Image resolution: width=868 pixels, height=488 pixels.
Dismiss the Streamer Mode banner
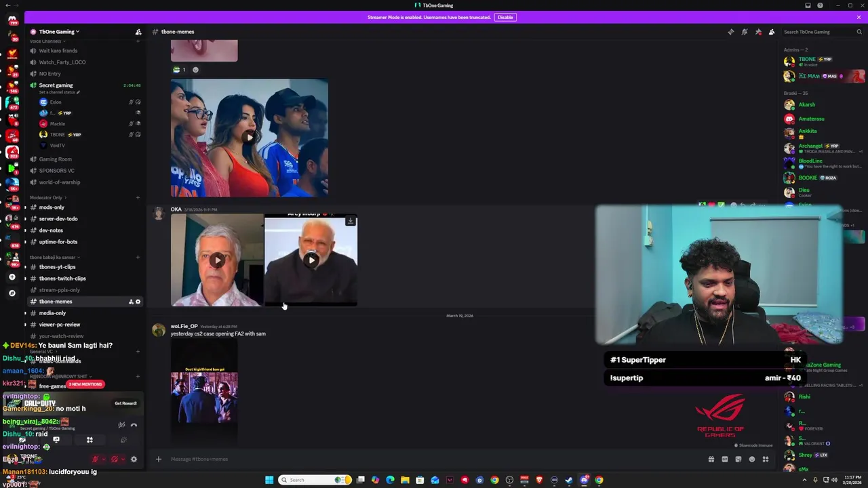pos(859,17)
